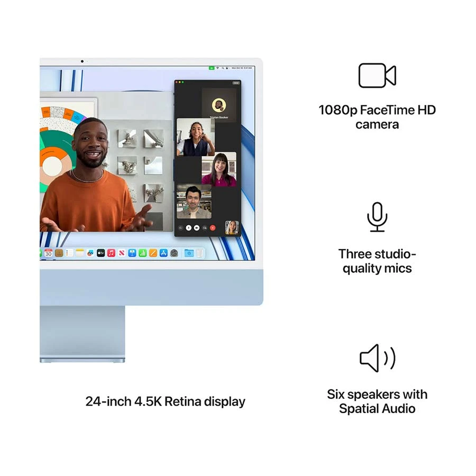Click the share screen button in FaceTime
Image resolution: width=476 pixels, height=476 pixels.
pos(205,227)
